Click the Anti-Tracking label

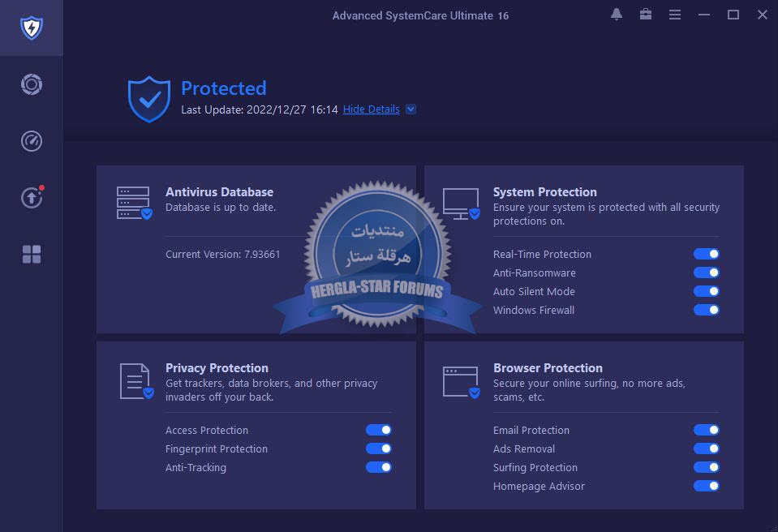click(196, 468)
